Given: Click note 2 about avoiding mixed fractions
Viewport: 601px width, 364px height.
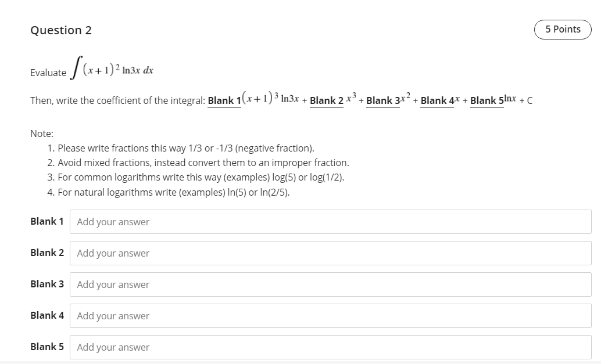Looking at the screenshot, I should click(202, 163).
